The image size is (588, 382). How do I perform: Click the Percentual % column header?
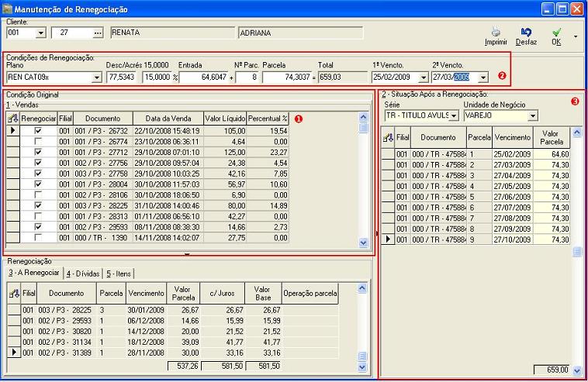pos(268,119)
